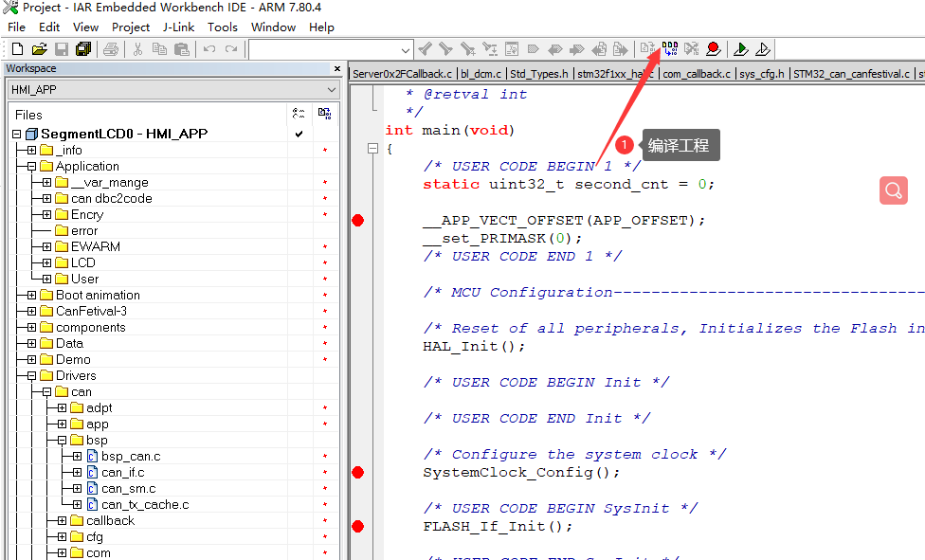Copy selection using toolbar icon

pyautogui.click(x=159, y=49)
